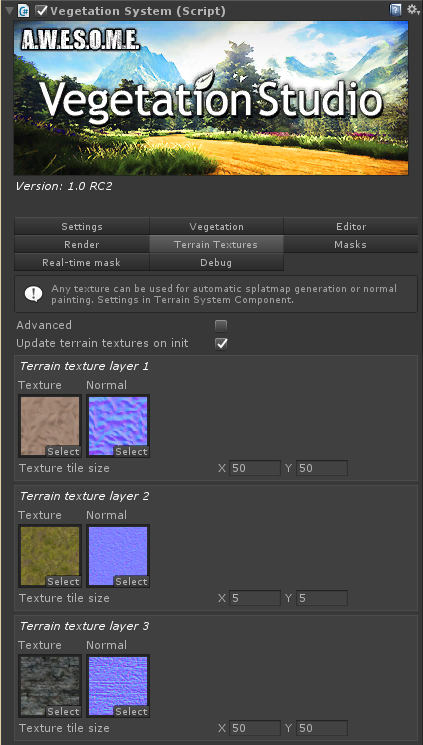Click Select on layer 3 Texture
The height and width of the screenshot is (745, 423).
[63, 712]
